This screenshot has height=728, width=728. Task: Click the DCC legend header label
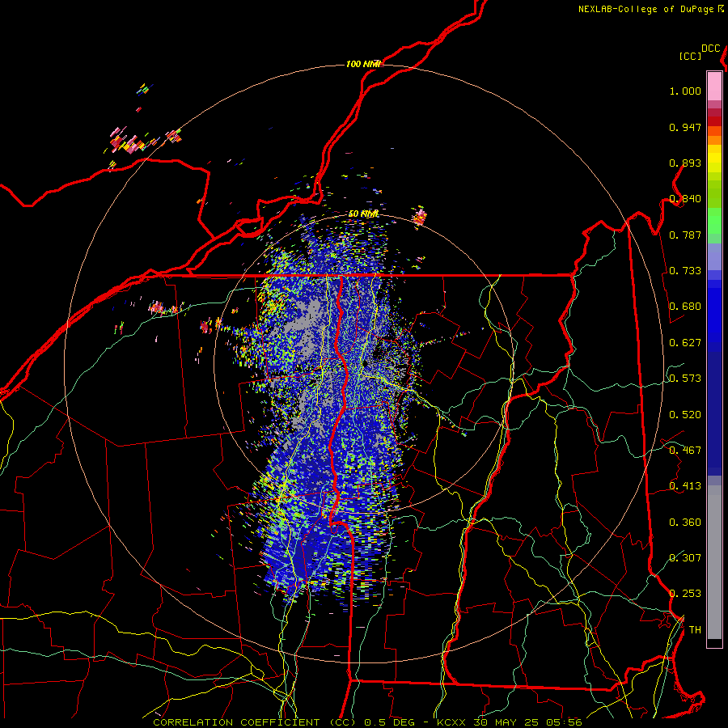[710, 49]
